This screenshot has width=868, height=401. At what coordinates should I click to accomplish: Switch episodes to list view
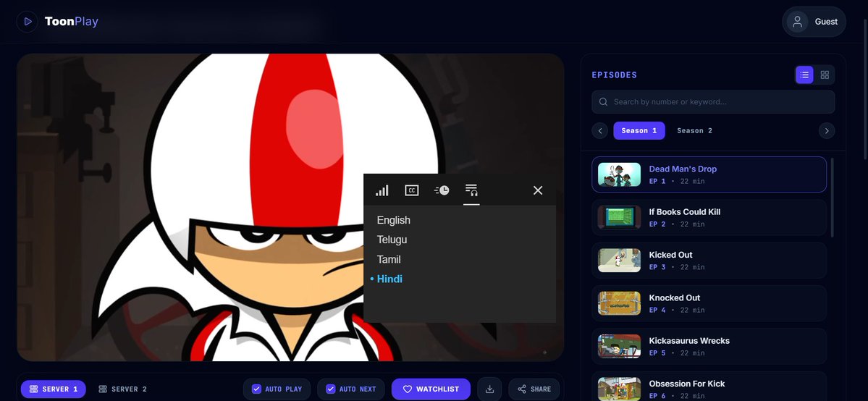[x=804, y=75]
